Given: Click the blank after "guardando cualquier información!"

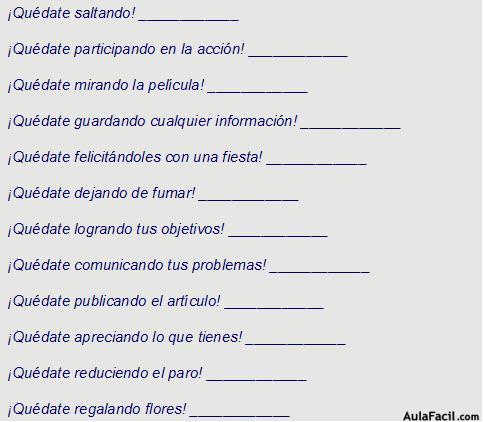Looking at the screenshot, I should [350, 125].
